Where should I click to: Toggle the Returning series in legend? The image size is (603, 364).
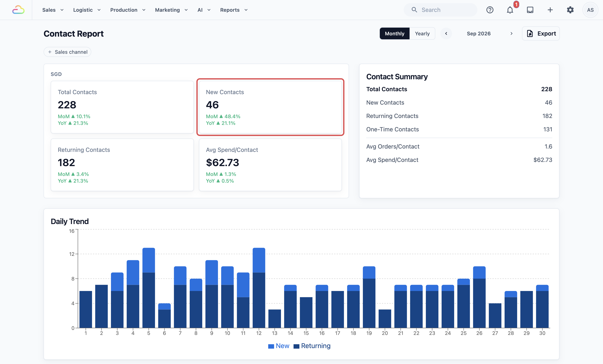[312, 346]
